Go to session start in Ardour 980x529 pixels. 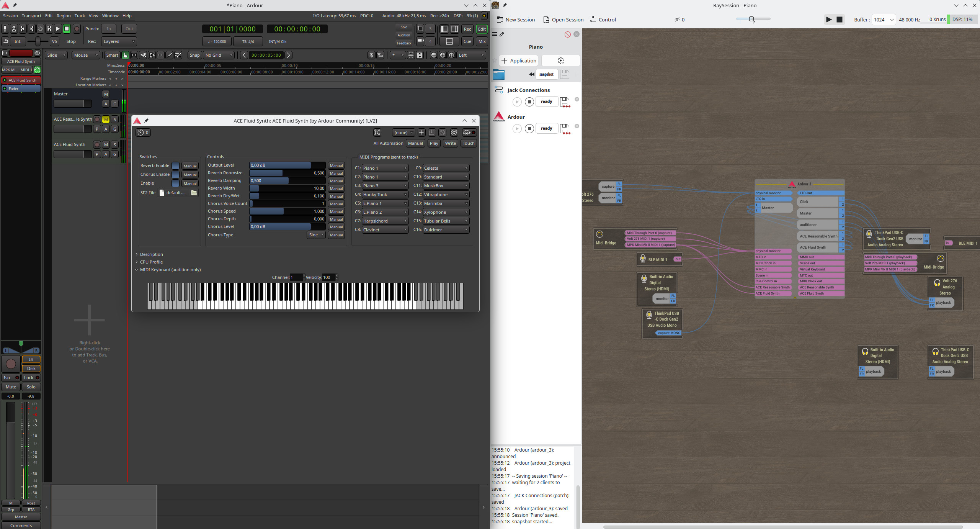pos(23,29)
